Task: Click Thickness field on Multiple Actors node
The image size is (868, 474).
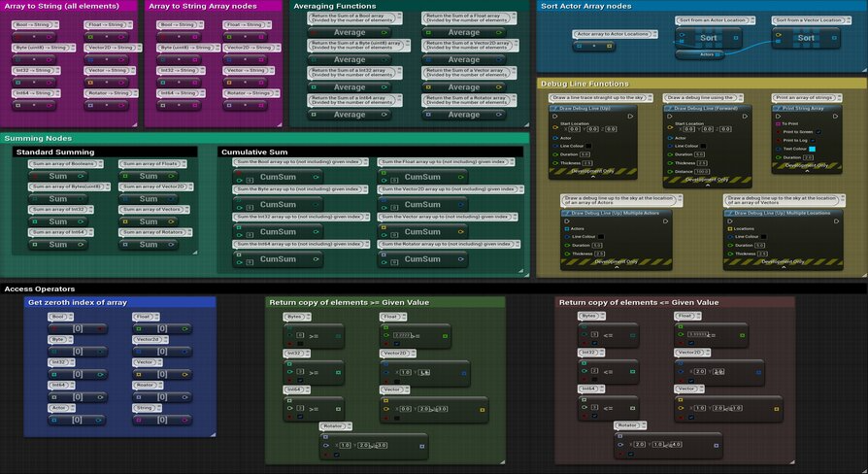Action: click(x=599, y=254)
